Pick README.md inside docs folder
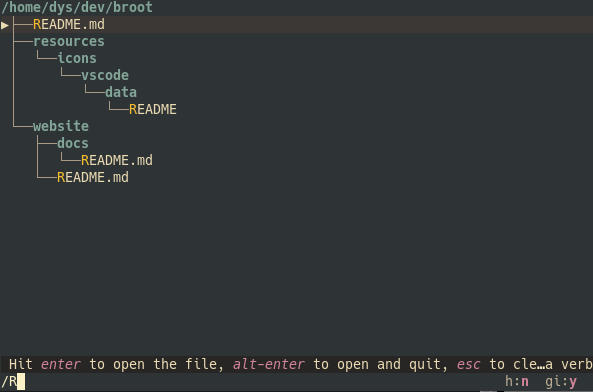 [117, 160]
